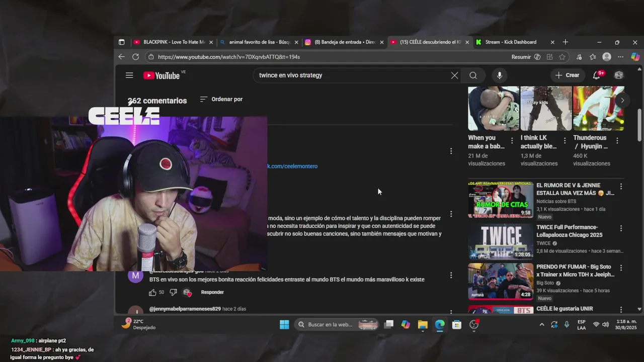Open menu for Thunderous / Hyunjin short
This screenshot has height=362, width=644.
click(617, 141)
